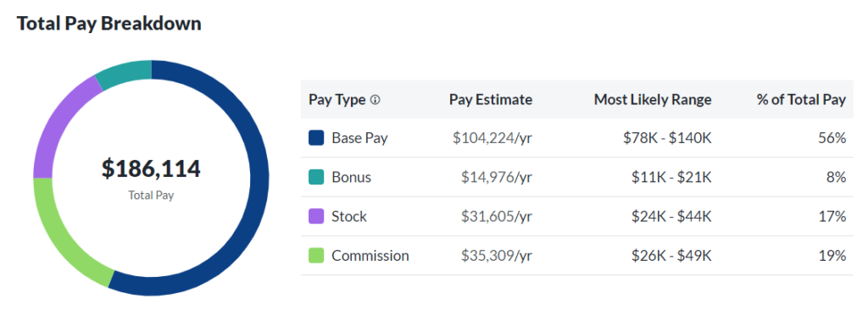This screenshot has width=868, height=310.
Task: Click the $104,224/yr pay estimate value
Action: pos(492,138)
